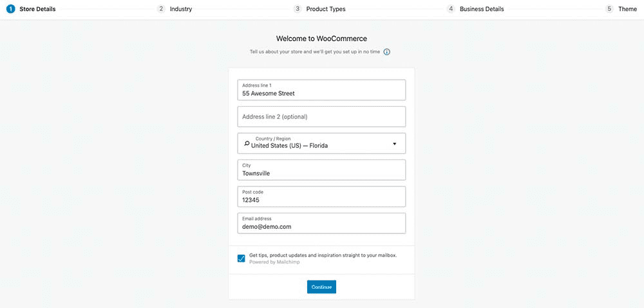This screenshot has height=308, width=644.
Task: Open the Business Details step
Action: 482,9
